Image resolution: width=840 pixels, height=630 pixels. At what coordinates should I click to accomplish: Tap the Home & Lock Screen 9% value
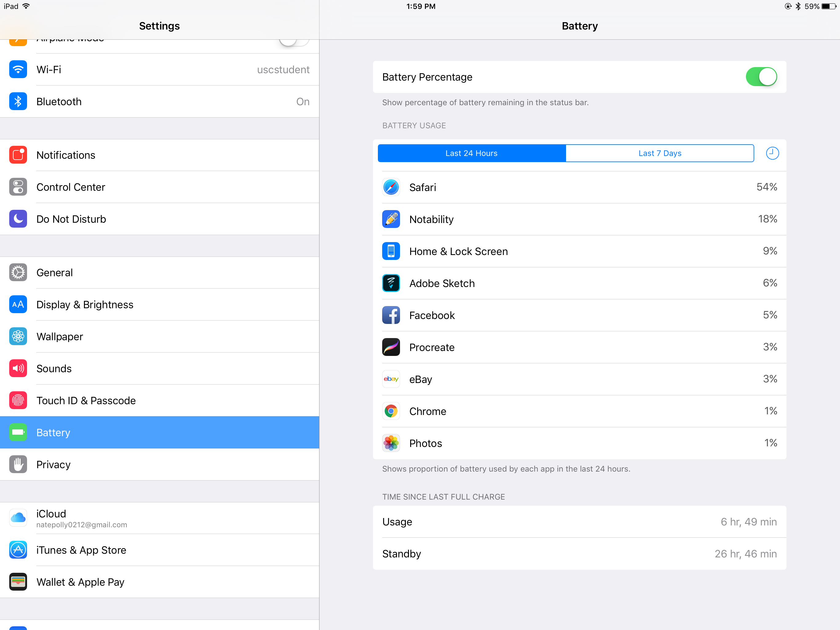[x=770, y=251]
